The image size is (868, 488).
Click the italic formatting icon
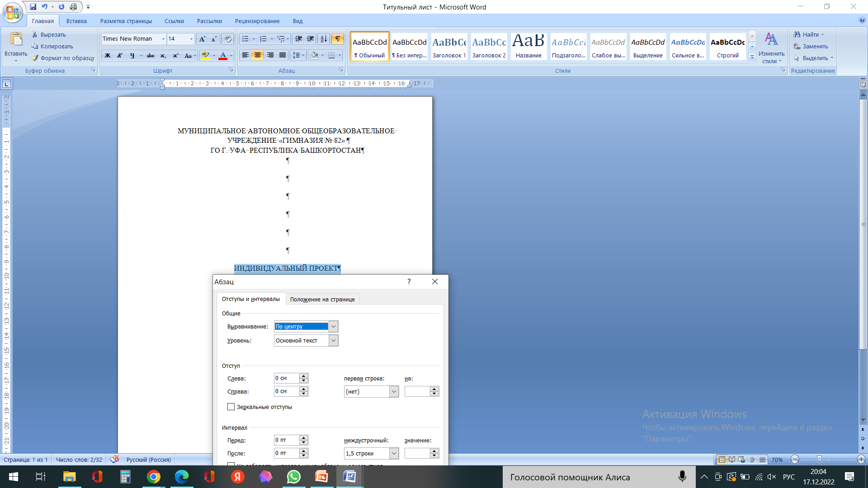(x=120, y=56)
